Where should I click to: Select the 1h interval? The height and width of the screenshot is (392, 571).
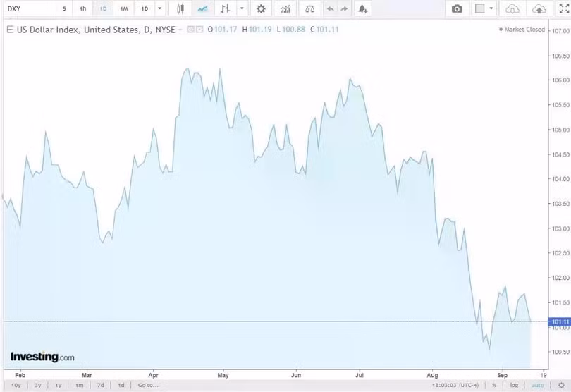coord(82,8)
